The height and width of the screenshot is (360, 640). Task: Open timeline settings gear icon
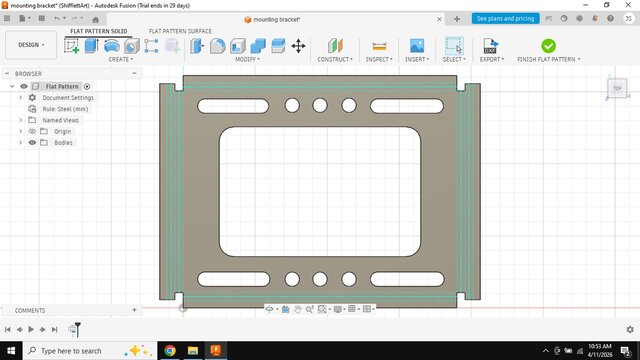pyautogui.click(x=630, y=329)
